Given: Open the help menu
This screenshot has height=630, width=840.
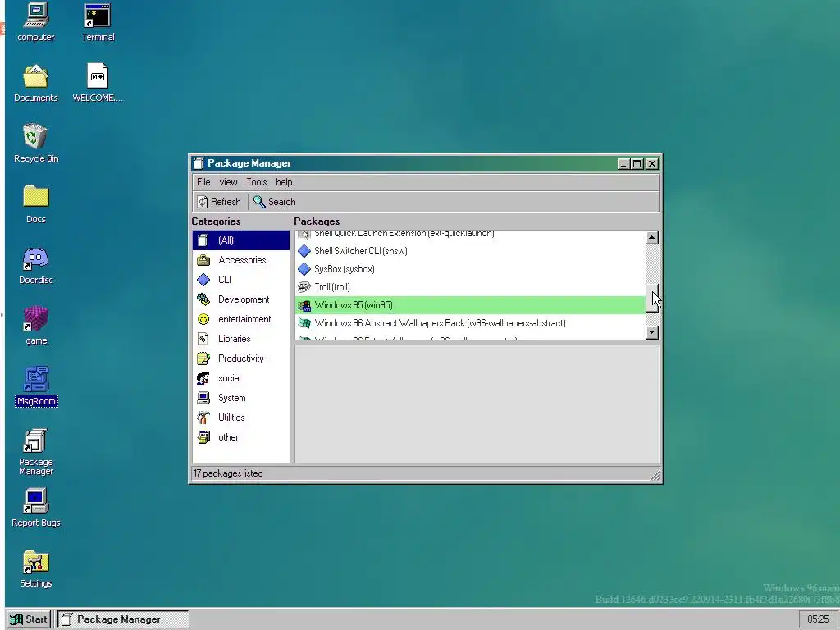Looking at the screenshot, I should coord(284,182).
